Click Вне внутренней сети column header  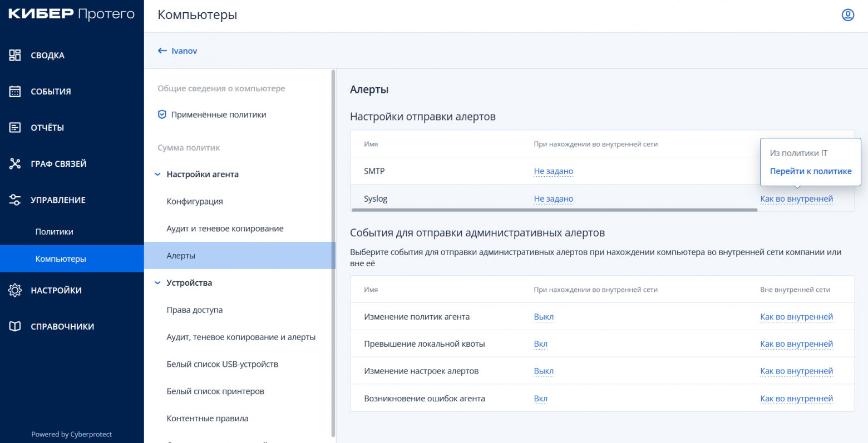[795, 290]
